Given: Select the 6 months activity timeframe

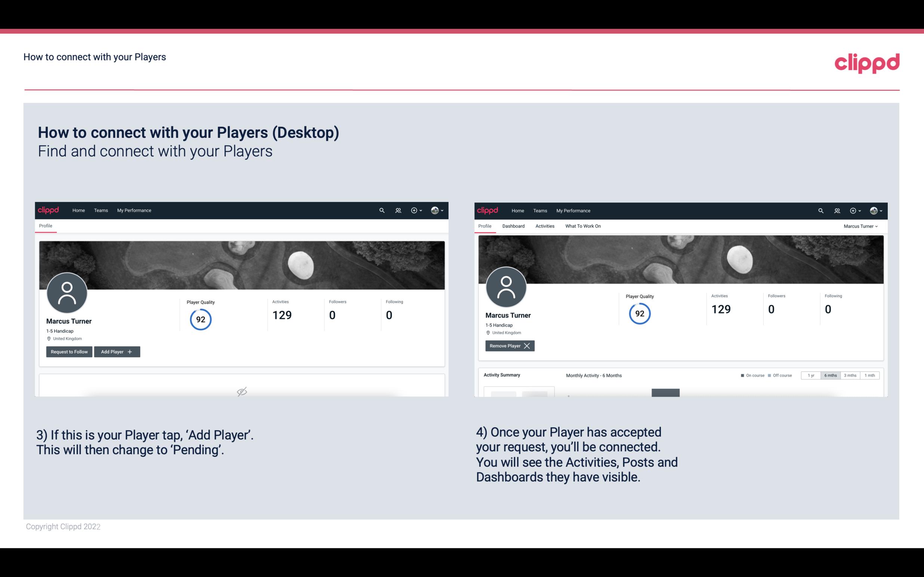Looking at the screenshot, I should 829,375.
